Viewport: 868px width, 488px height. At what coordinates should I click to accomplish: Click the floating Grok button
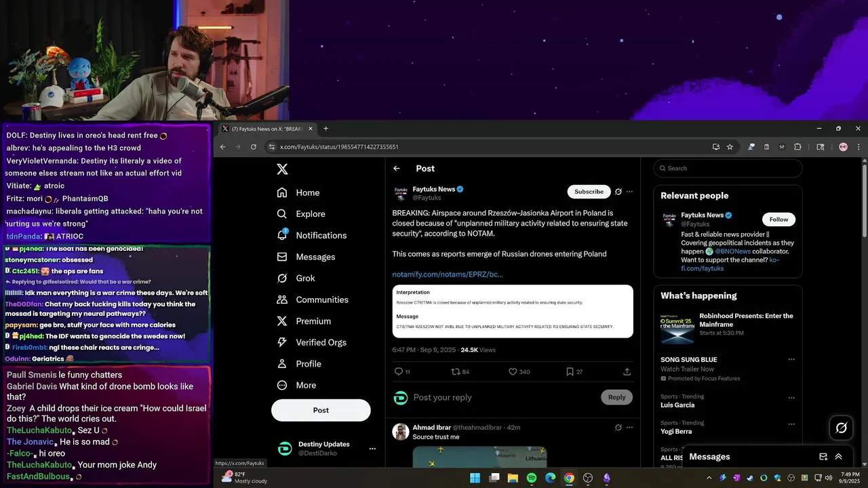(x=842, y=428)
